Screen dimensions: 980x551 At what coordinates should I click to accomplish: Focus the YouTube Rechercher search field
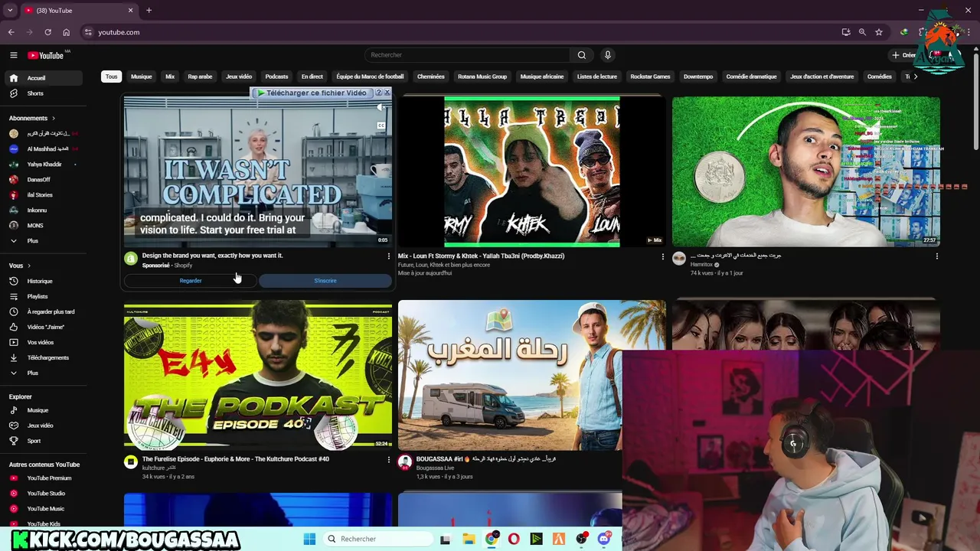coord(467,55)
